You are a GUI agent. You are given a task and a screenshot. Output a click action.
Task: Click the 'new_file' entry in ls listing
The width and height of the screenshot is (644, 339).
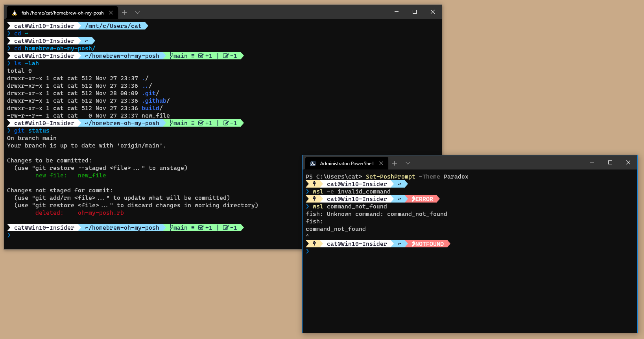[156, 116]
